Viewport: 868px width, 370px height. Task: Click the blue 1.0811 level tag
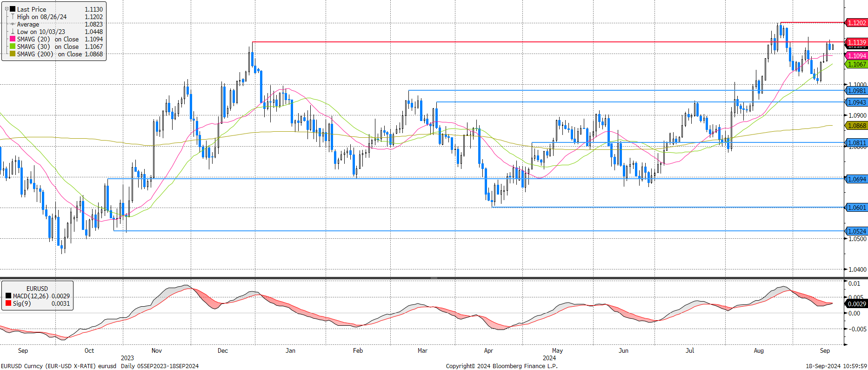(856, 143)
